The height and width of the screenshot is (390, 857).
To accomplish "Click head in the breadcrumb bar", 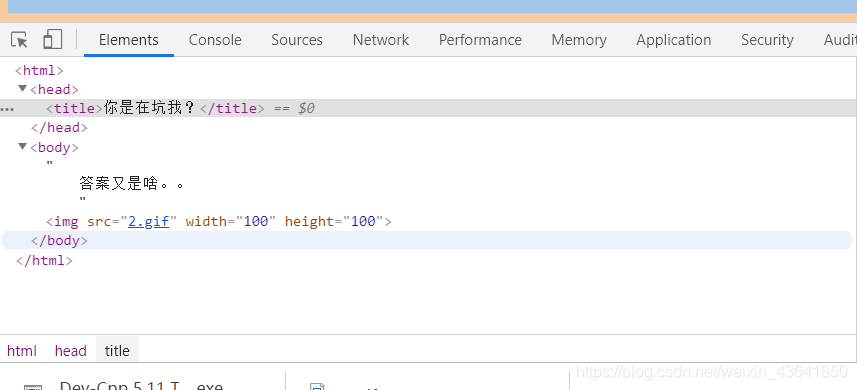I will point(71,351).
